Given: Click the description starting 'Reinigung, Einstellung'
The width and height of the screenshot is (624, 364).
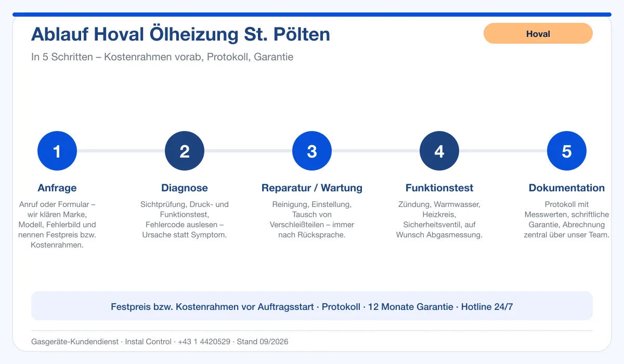Looking at the screenshot, I should click(x=312, y=219).
